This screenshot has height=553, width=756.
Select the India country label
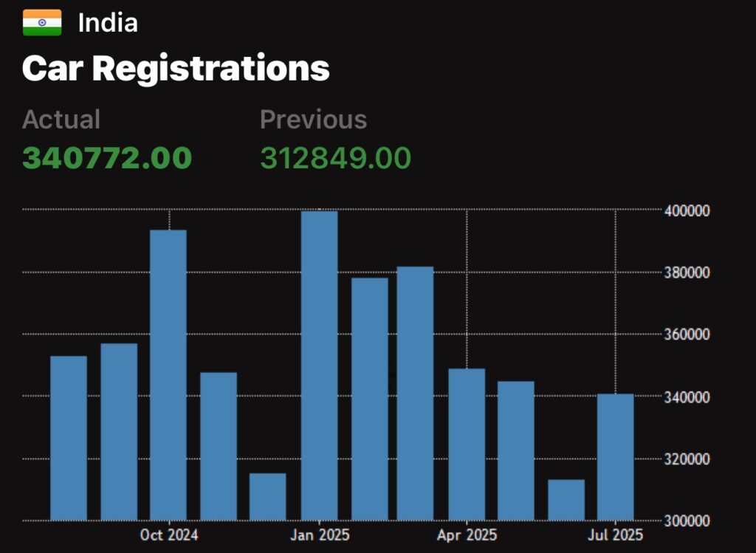click(x=108, y=23)
